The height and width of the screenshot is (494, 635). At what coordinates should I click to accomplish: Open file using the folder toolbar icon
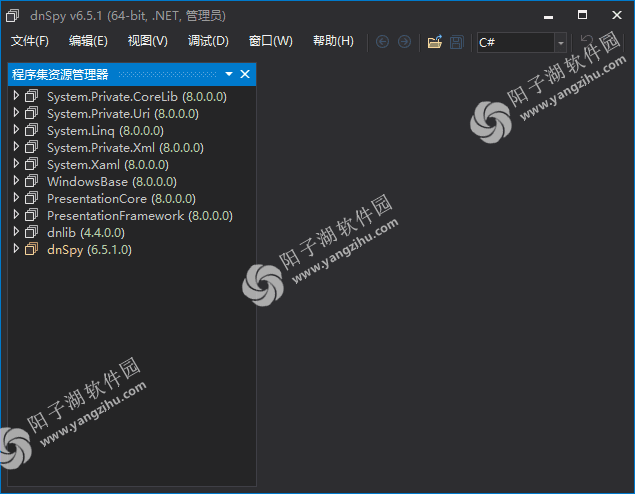coord(435,42)
